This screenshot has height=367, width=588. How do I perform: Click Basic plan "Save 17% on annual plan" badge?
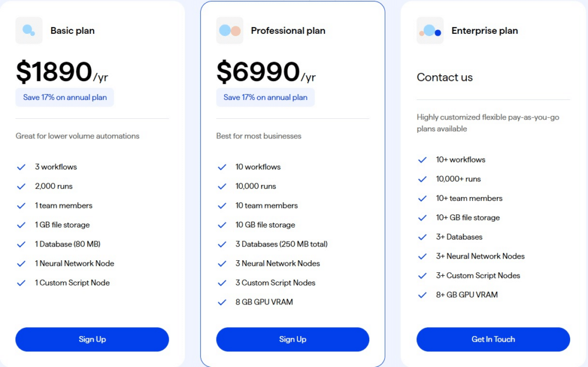click(65, 97)
